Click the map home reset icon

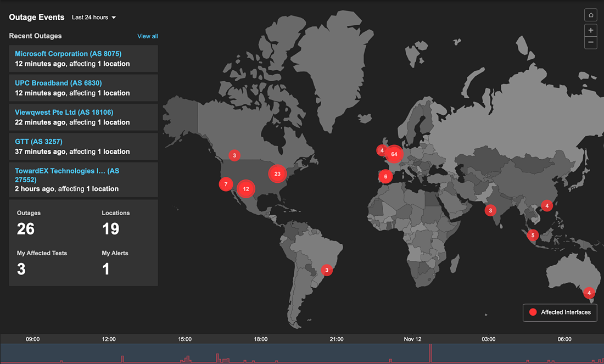click(x=591, y=15)
